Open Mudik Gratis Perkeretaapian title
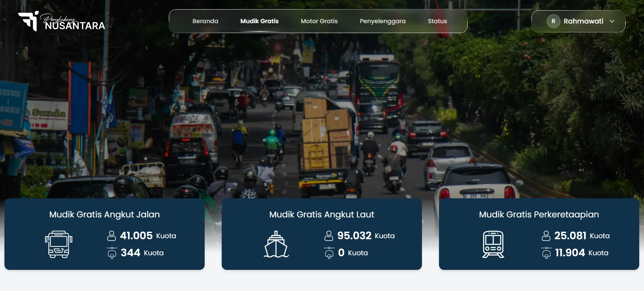The width and height of the screenshot is (644, 291). pos(539,215)
